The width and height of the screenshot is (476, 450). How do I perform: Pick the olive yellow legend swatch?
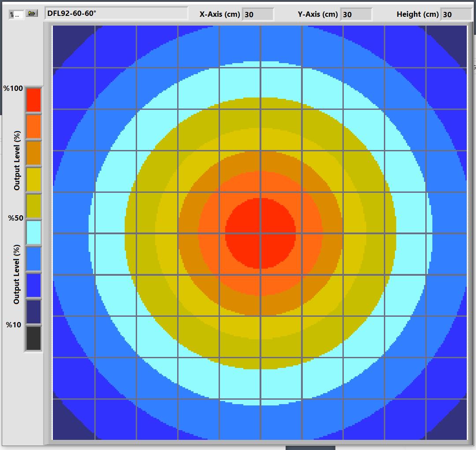[x=33, y=206]
